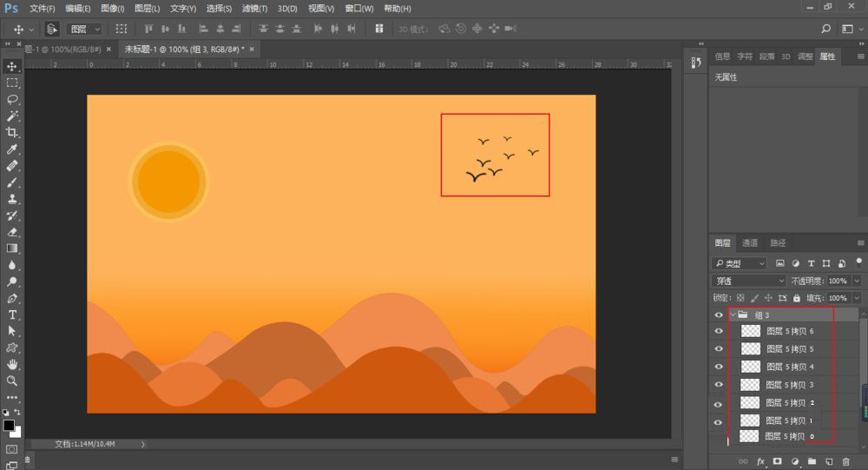The width and height of the screenshot is (868, 470).
Task: Create a new group folder icon
Action: (x=812, y=461)
